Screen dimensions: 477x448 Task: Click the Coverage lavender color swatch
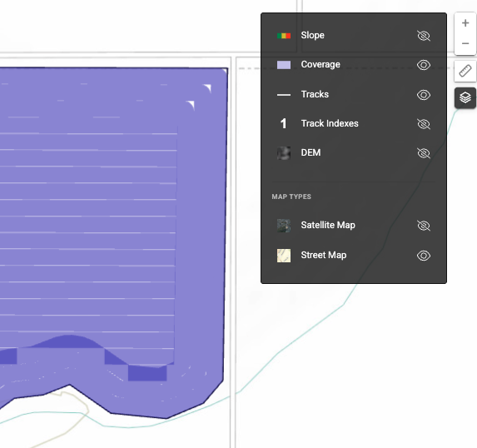coord(284,65)
